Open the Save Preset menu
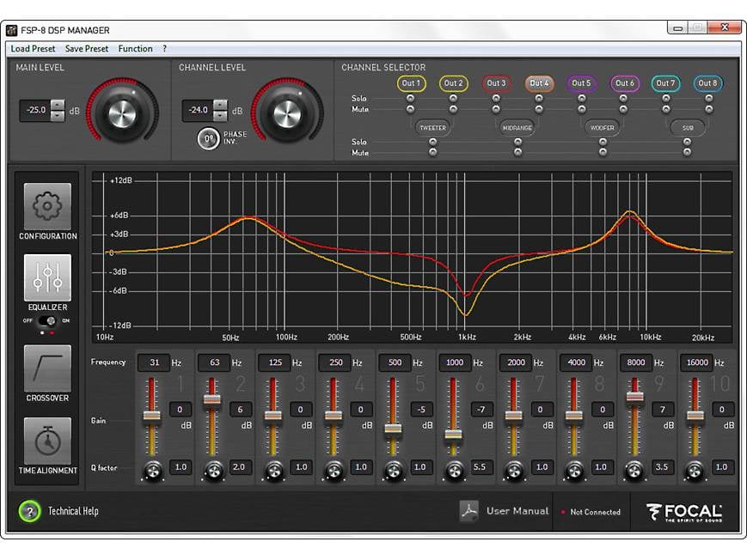This screenshot has width=747, height=560. [87, 49]
